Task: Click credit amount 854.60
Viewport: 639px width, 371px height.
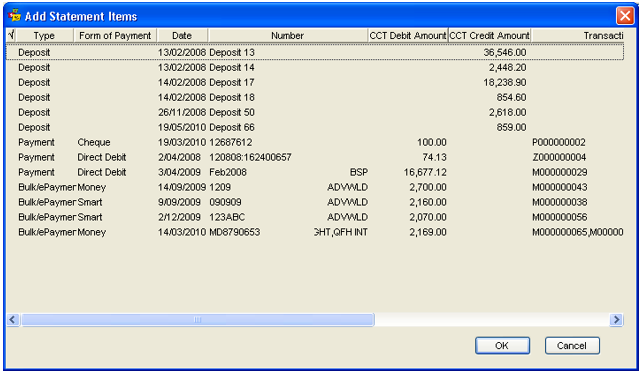Action: tap(511, 97)
